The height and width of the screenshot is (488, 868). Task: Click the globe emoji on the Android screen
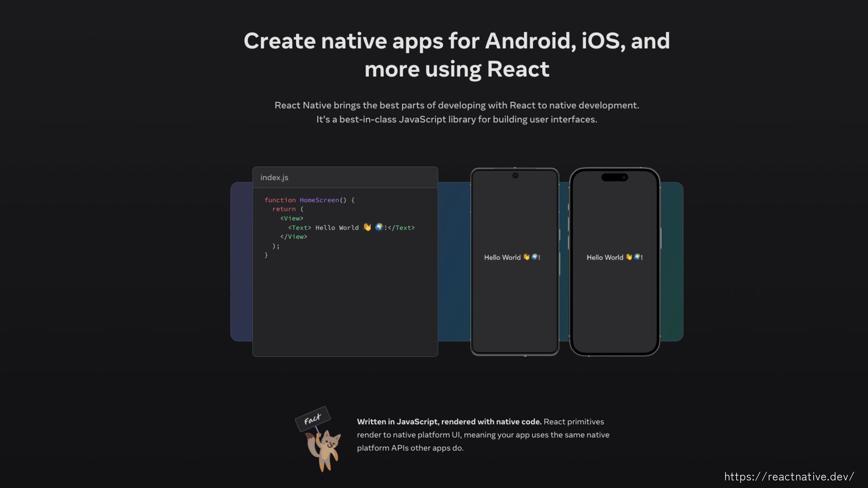point(534,257)
